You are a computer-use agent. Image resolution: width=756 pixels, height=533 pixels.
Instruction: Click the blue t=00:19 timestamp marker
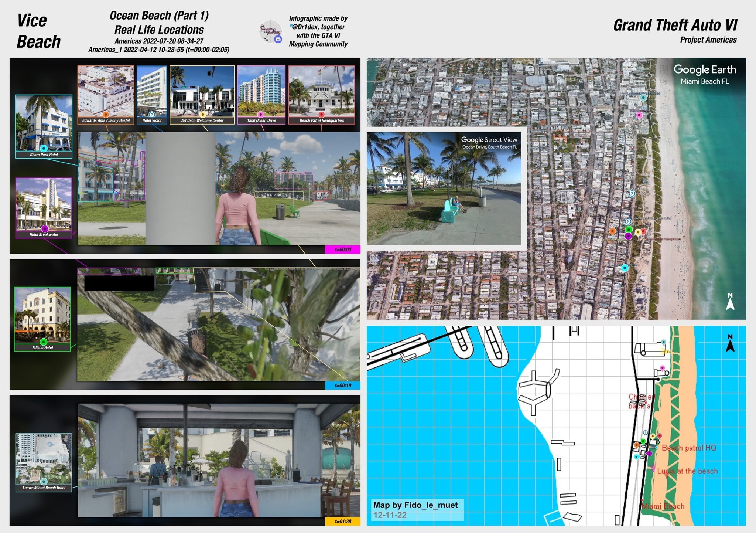342,385
